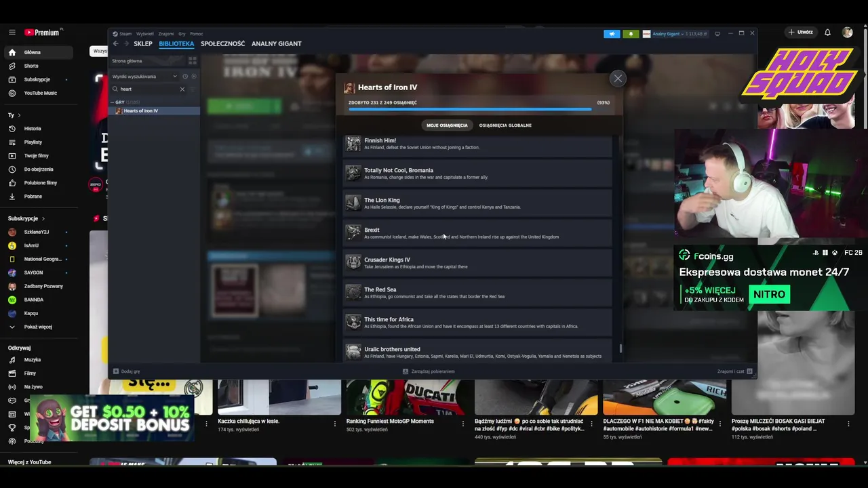Viewport: 868px width, 488px height.
Task: Click The Lion King achievement icon
Action: [353, 203]
